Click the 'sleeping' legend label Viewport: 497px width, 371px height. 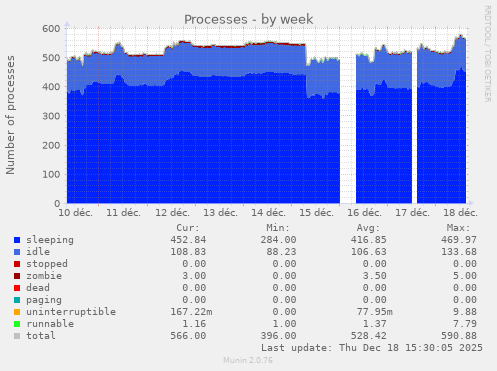pyautogui.click(x=50, y=240)
